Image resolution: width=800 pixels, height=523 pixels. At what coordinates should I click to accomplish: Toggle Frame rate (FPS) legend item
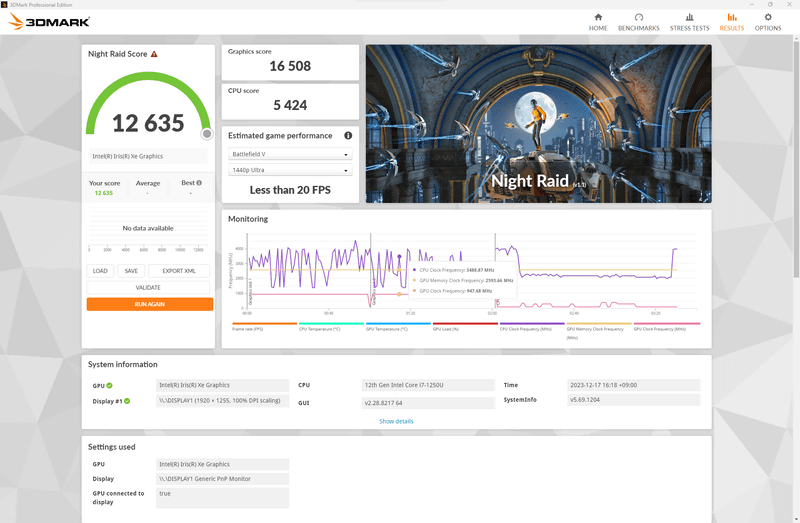(264, 327)
